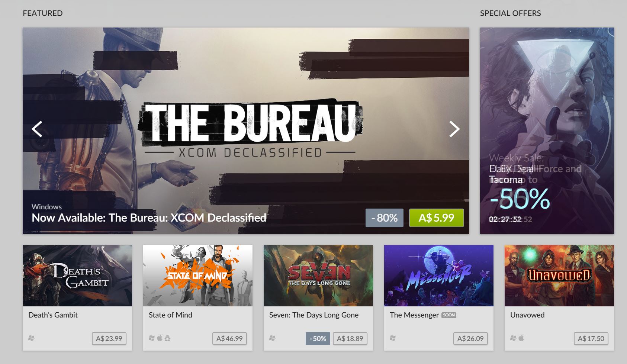Go to previous featured banner slide
This screenshot has height=364, width=627.
(x=37, y=129)
